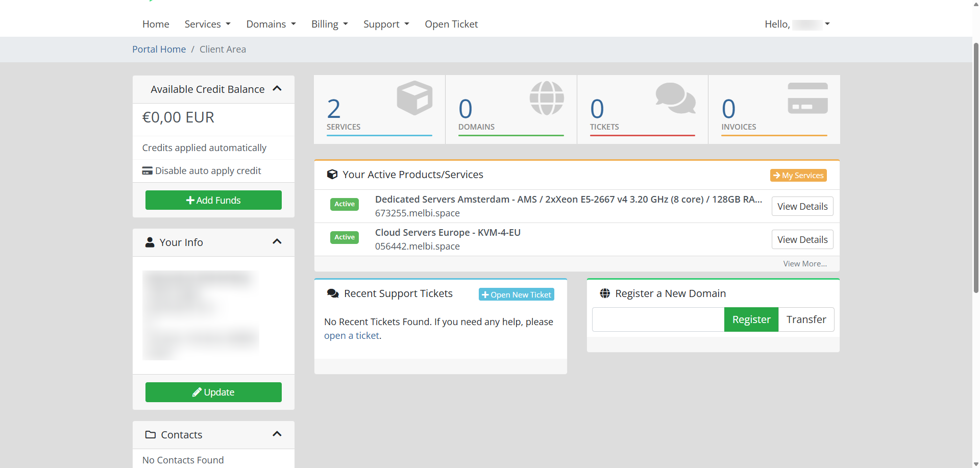
Task: Click the user icon in Your Info header
Action: (x=150, y=242)
